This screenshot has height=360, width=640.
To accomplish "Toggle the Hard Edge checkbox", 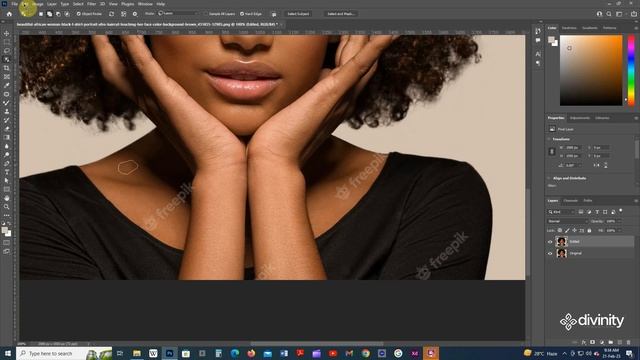I will click(242, 14).
